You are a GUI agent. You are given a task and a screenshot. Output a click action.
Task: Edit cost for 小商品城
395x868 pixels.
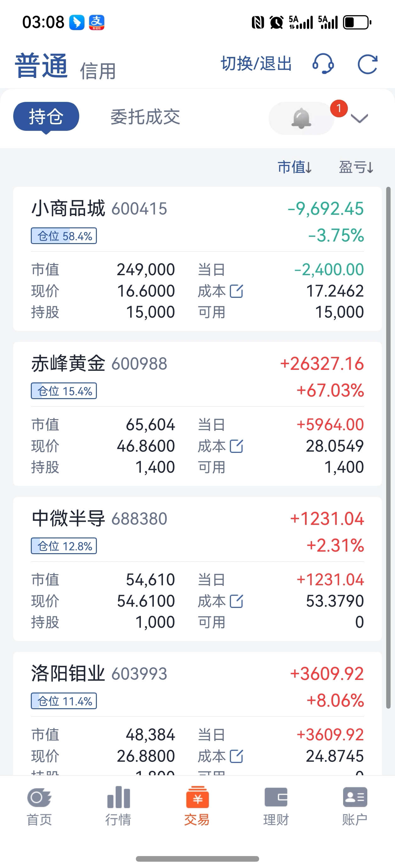click(x=236, y=291)
